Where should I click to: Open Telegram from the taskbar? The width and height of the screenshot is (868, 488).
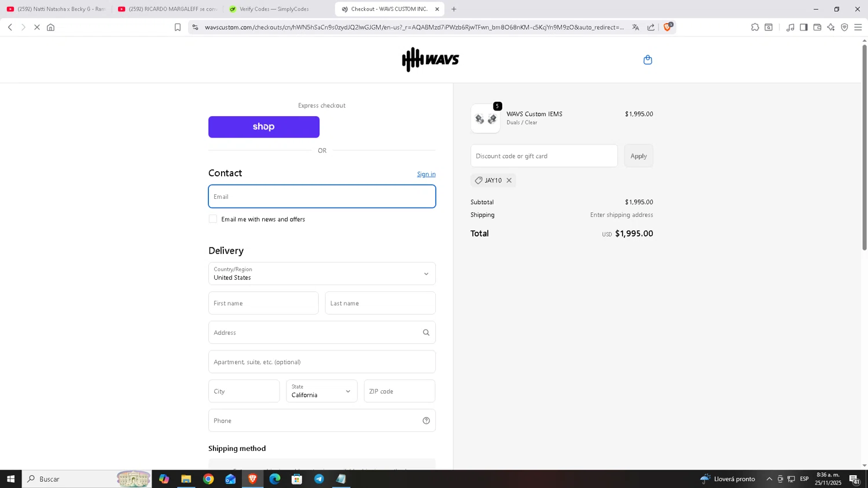point(319,479)
